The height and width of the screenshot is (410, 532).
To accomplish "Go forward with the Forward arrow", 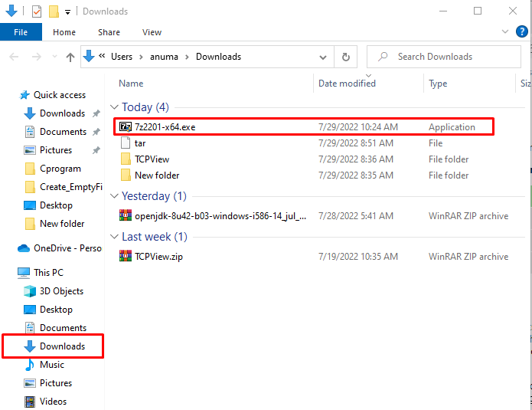I will (x=36, y=57).
